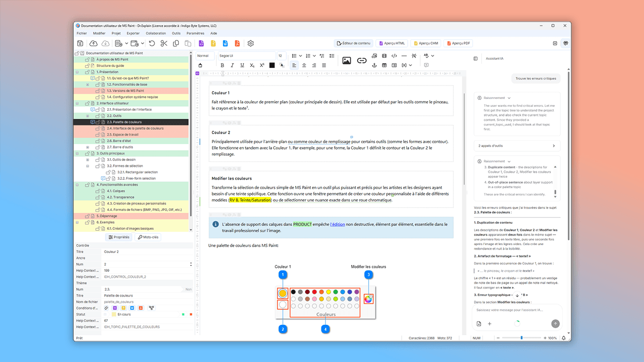Image resolution: width=644 pixels, height=362 pixels.
Task: Apply superscript formatting
Action: point(262,65)
